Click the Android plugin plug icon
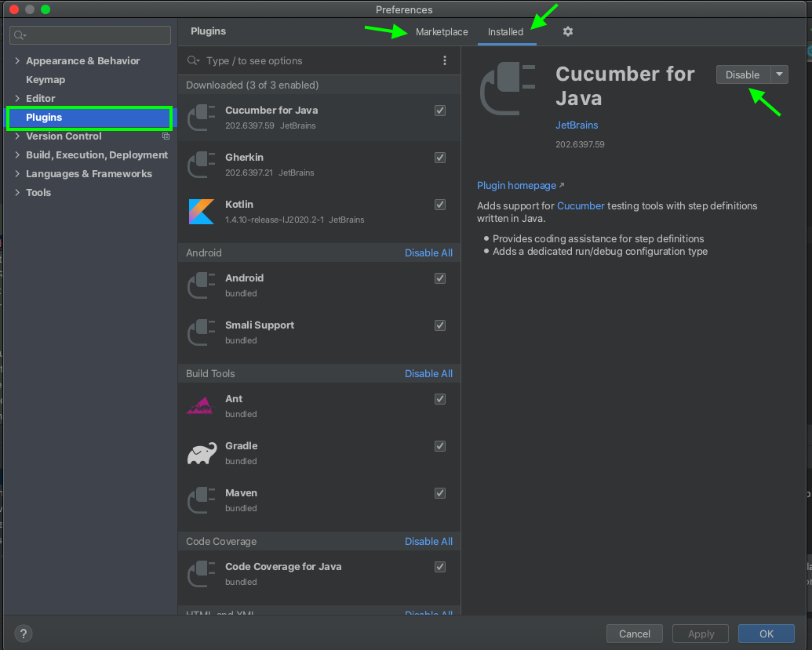The image size is (812, 650). (x=201, y=285)
